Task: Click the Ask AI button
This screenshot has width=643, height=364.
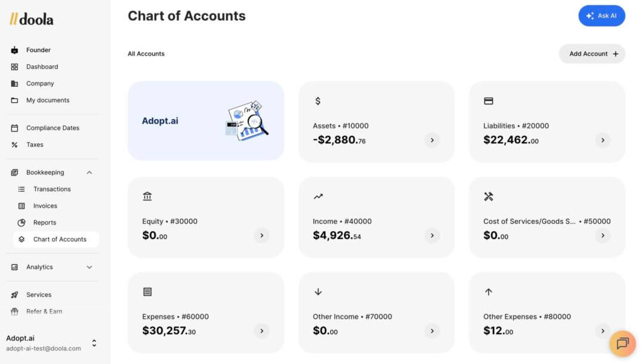Action: pos(601,16)
